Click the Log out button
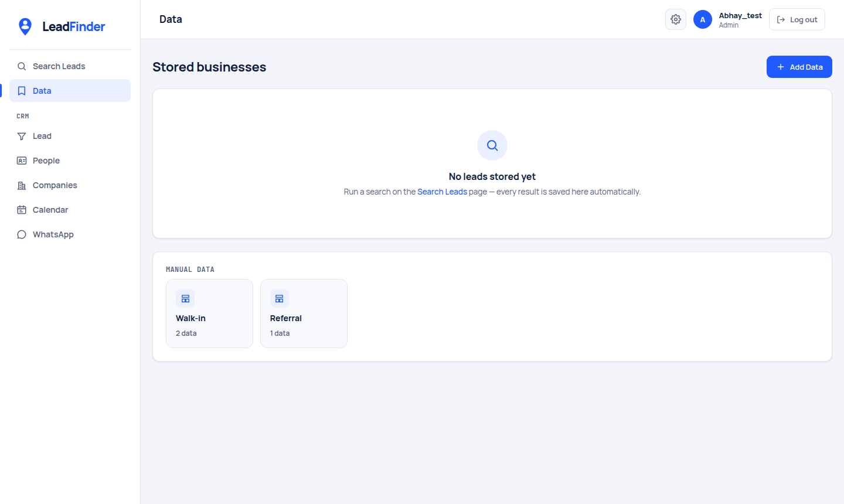844x504 pixels. tap(797, 19)
